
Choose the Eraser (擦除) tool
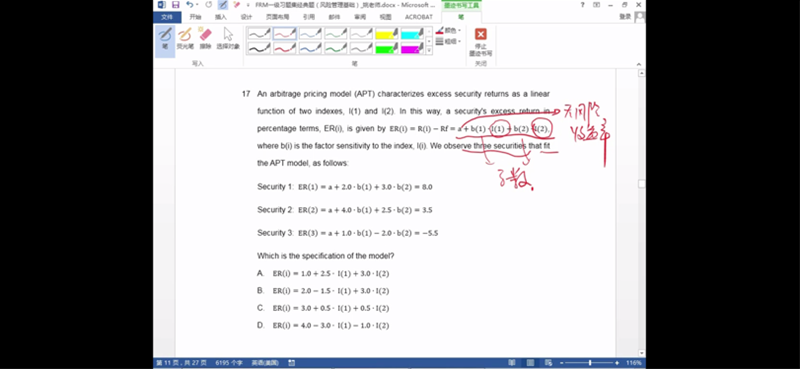pos(205,40)
